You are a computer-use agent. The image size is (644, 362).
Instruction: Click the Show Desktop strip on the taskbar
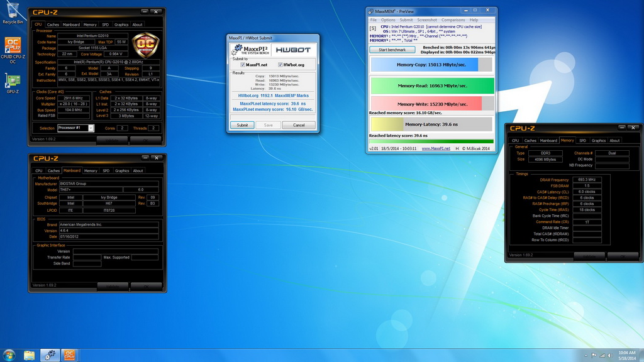pyautogui.click(x=641, y=356)
